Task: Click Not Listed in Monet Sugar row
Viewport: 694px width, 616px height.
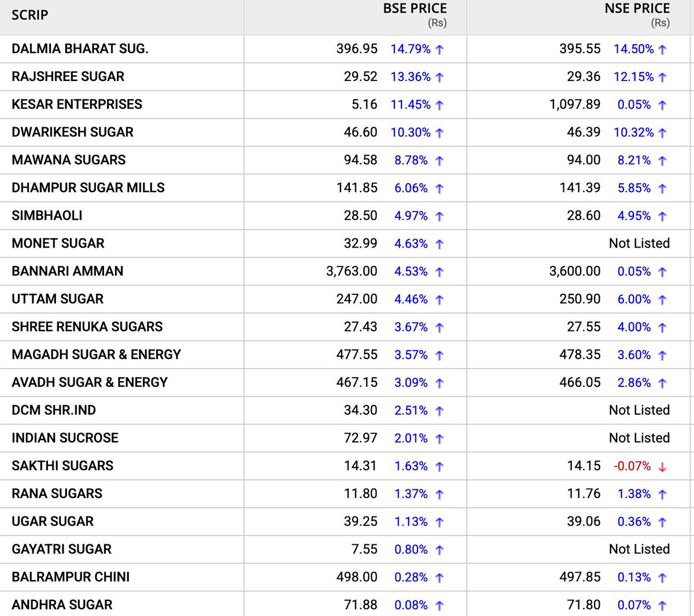Action: pyautogui.click(x=640, y=243)
